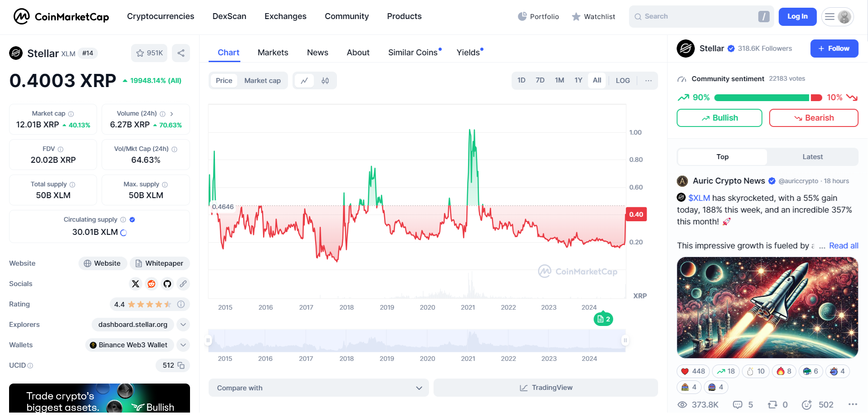Set chart range to 1Y

tap(578, 80)
